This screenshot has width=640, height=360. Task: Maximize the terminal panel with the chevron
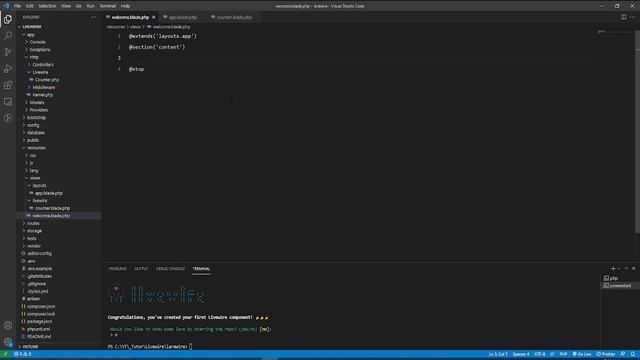[x=626, y=269]
